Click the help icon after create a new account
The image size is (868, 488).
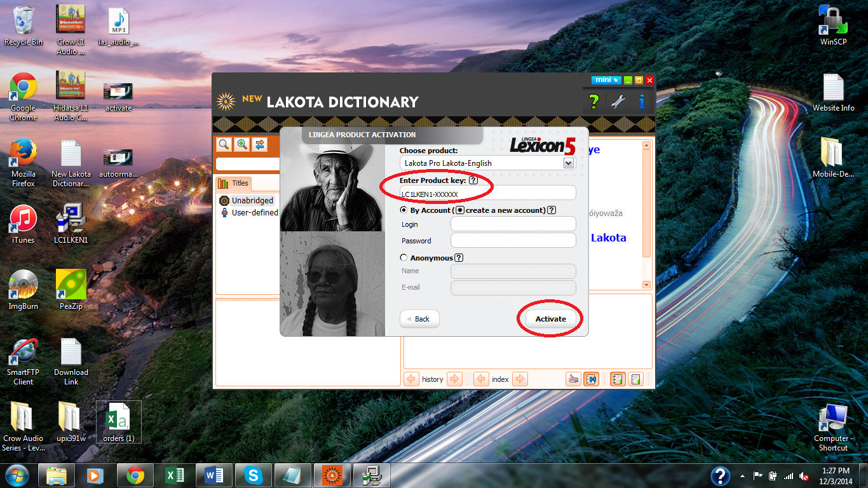click(552, 210)
